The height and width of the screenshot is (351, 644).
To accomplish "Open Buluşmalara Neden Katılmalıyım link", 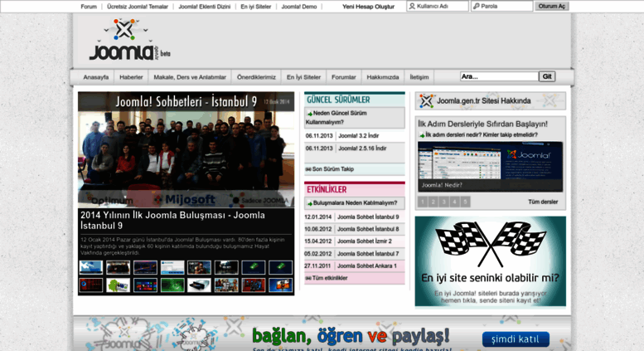I will tap(355, 203).
